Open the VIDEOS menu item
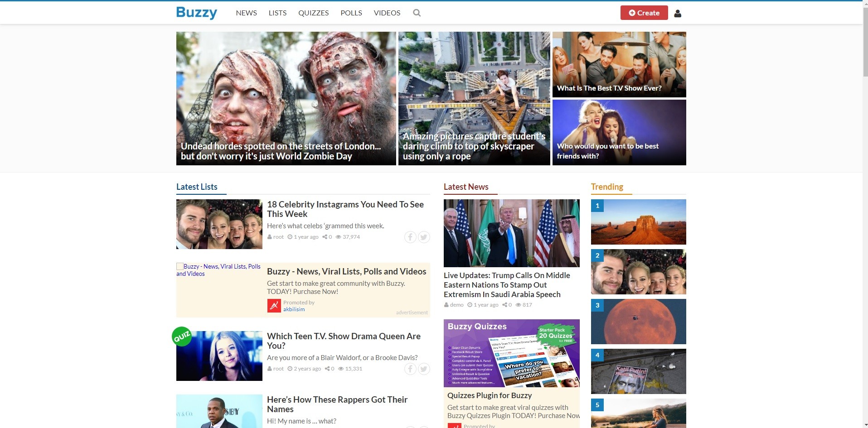 387,13
